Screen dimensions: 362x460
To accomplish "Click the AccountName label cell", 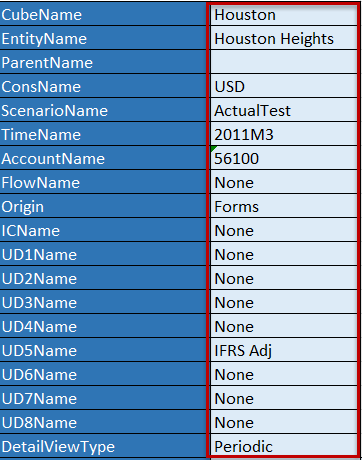I will coord(103,158).
